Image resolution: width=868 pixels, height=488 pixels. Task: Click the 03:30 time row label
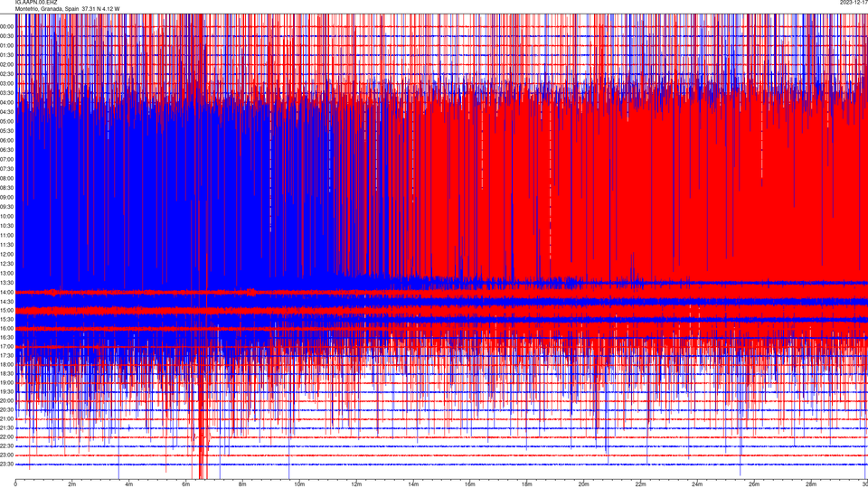(x=6, y=92)
